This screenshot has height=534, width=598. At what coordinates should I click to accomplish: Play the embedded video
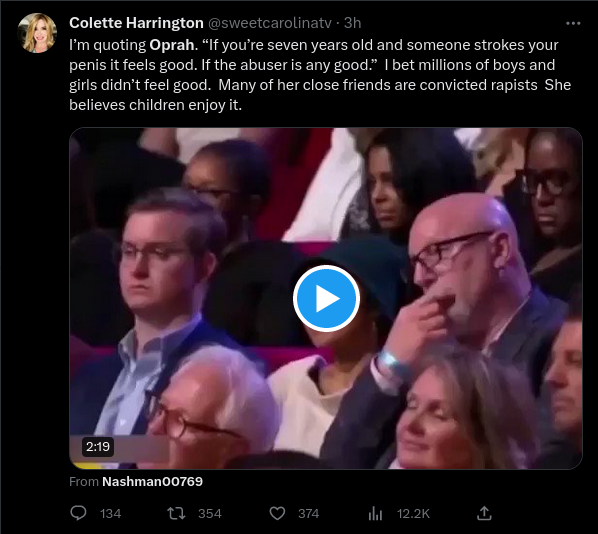[326, 298]
